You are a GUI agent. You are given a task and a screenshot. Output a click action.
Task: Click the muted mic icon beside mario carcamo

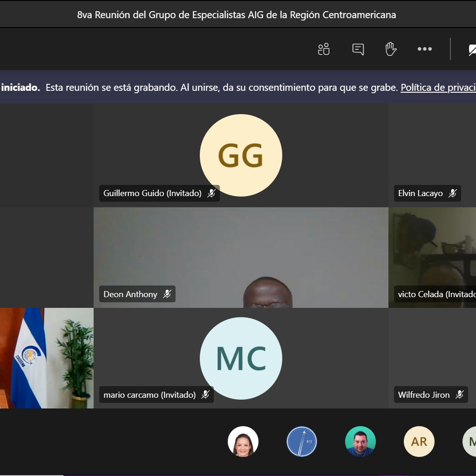coord(205,395)
